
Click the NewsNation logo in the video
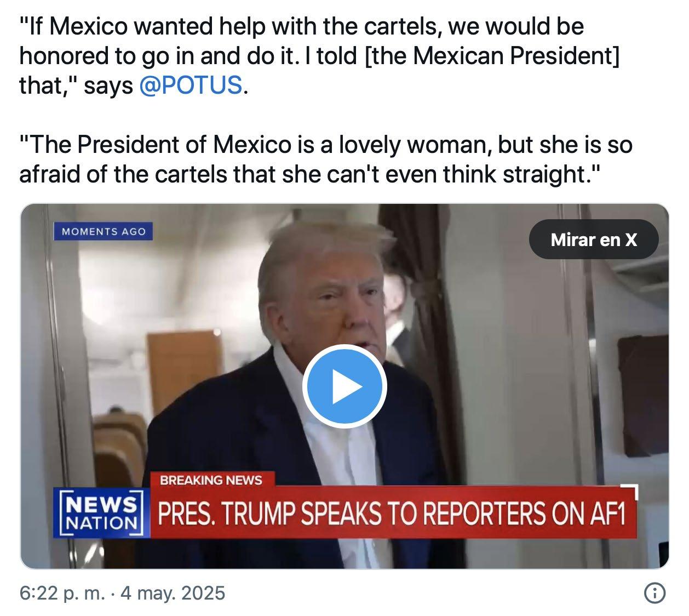[101, 512]
